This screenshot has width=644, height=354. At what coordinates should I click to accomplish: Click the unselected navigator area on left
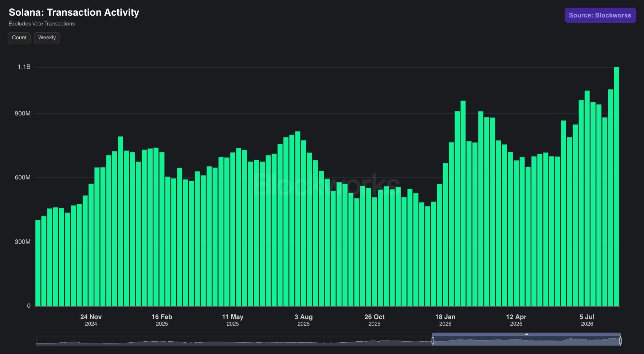234,341
